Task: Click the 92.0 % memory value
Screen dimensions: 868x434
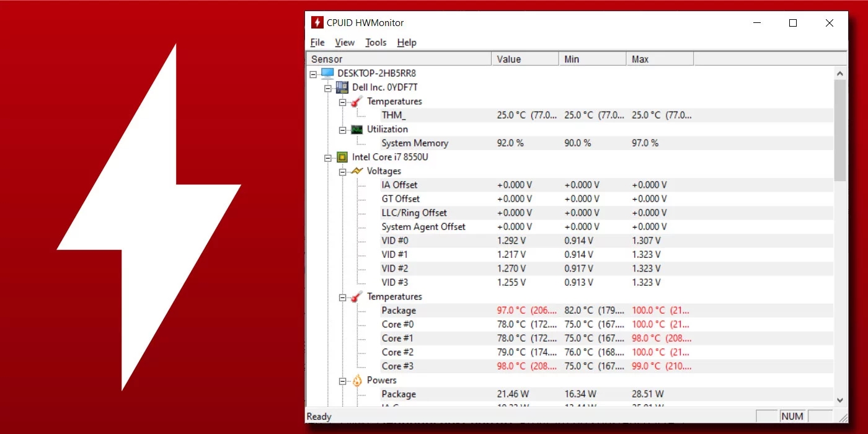Action: 510,143
